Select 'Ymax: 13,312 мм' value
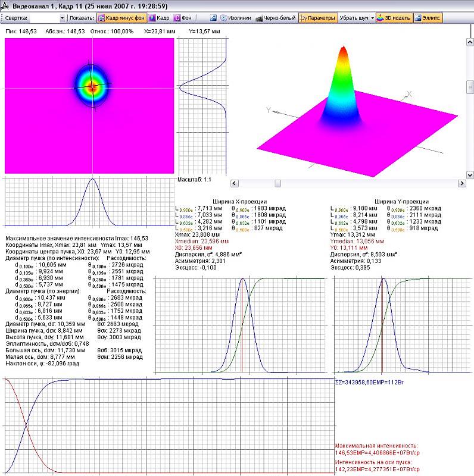The height and width of the screenshot is (476, 474). point(353,234)
